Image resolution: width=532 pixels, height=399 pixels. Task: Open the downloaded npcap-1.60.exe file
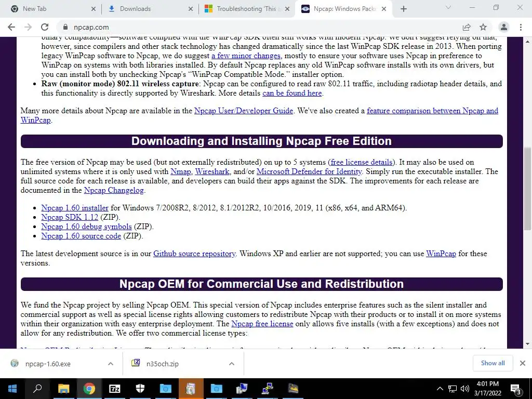click(x=48, y=364)
